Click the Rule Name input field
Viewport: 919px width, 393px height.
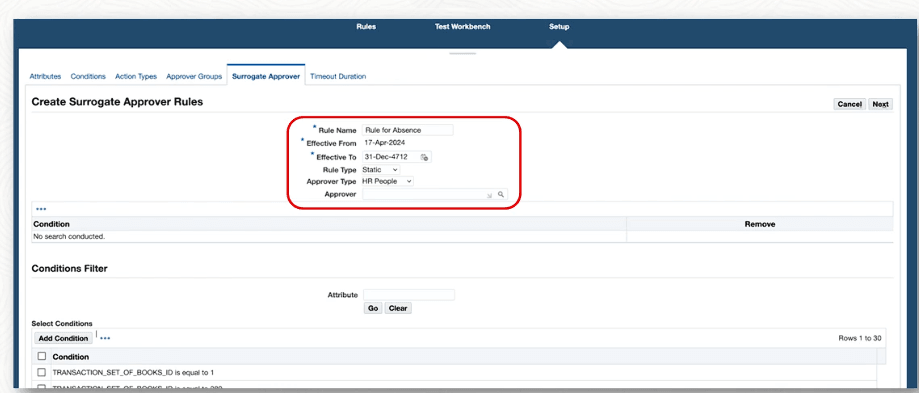coord(407,130)
